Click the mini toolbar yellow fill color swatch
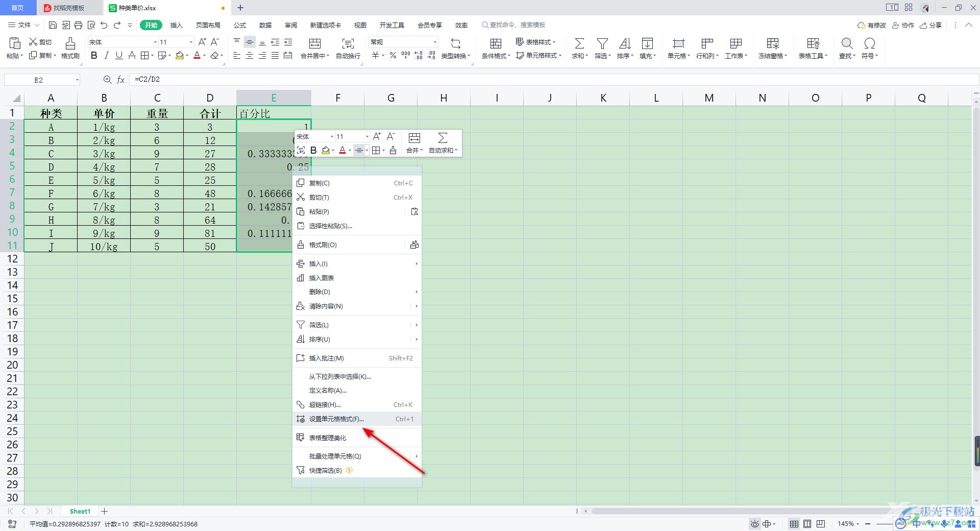 coord(326,150)
